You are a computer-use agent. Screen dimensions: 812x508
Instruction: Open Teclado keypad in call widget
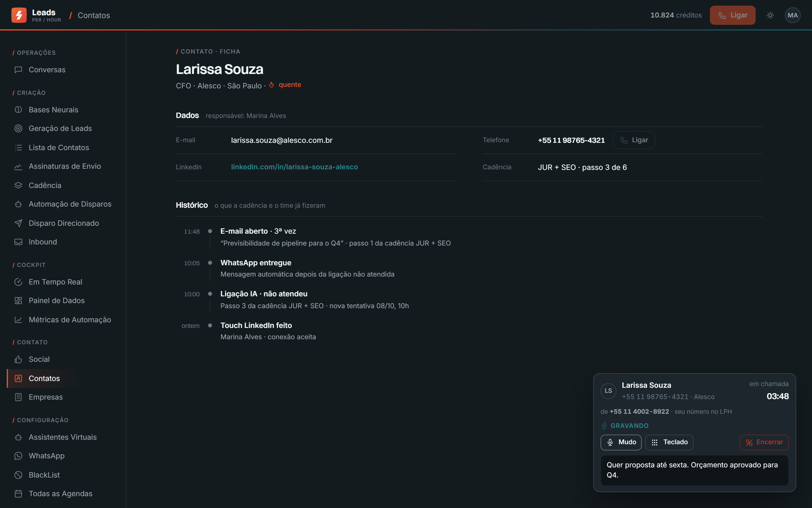(x=669, y=442)
